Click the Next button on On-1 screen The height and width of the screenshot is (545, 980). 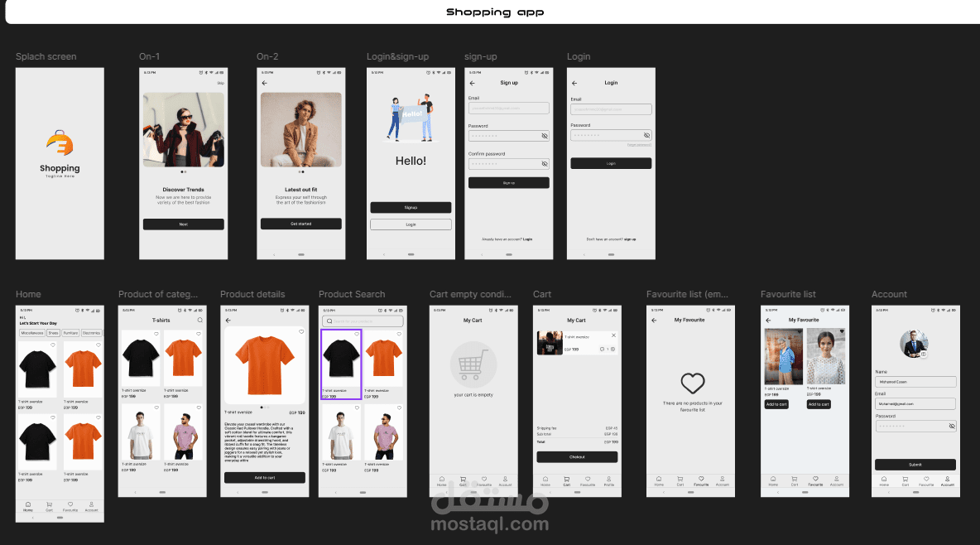click(183, 224)
